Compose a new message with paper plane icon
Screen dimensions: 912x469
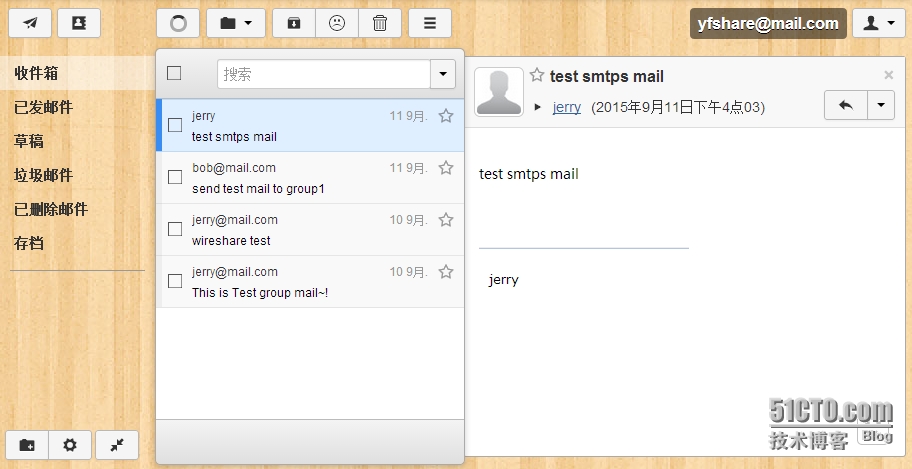[30, 23]
